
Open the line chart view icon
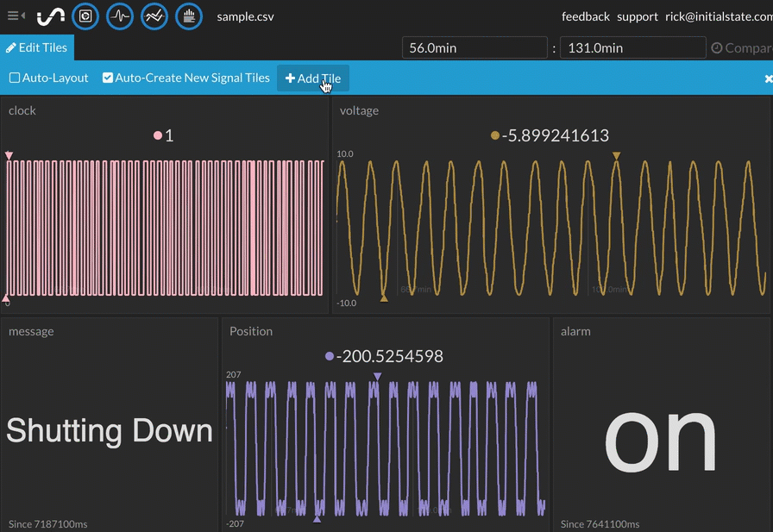(x=154, y=16)
